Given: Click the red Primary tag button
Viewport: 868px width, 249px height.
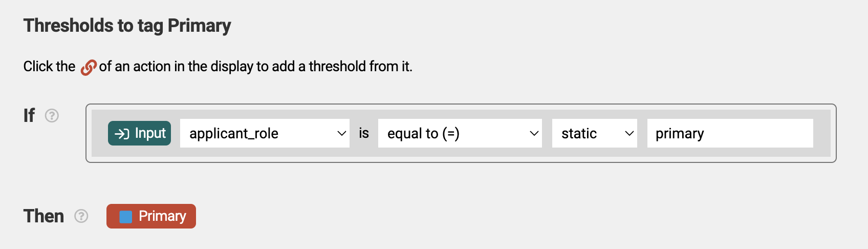Looking at the screenshot, I should pyautogui.click(x=151, y=216).
